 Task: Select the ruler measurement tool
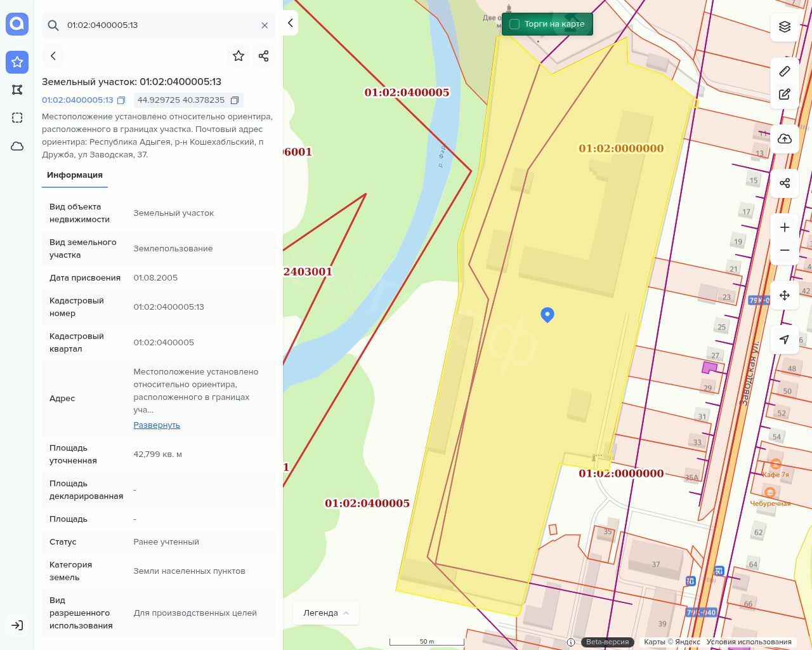pyautogui.click(x=785, y=71)
